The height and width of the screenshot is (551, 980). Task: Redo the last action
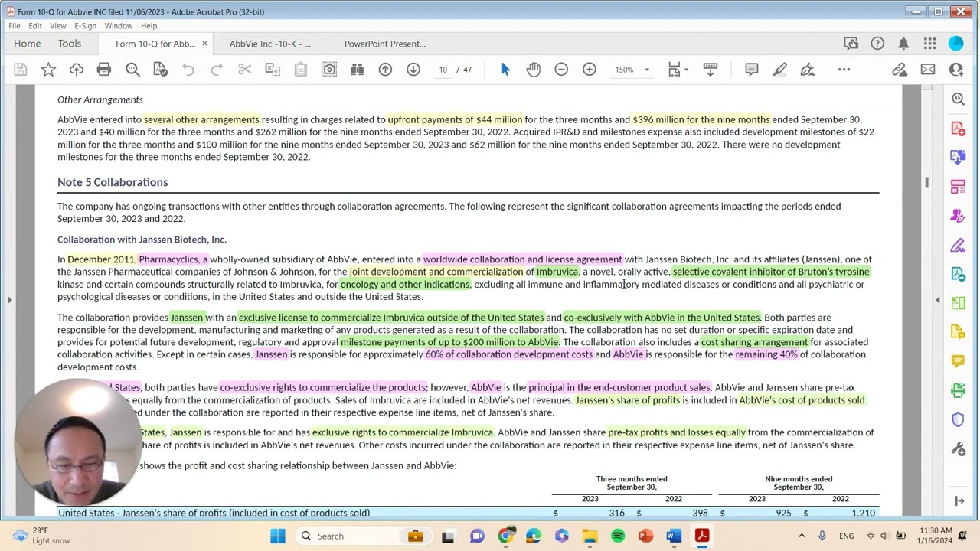pos(217,70)
